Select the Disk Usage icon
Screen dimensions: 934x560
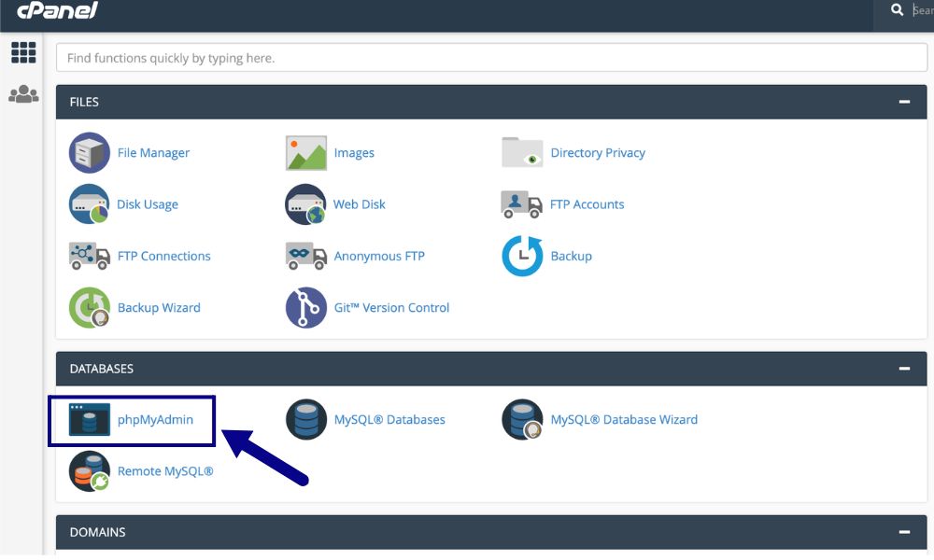[x=90, y=204]
